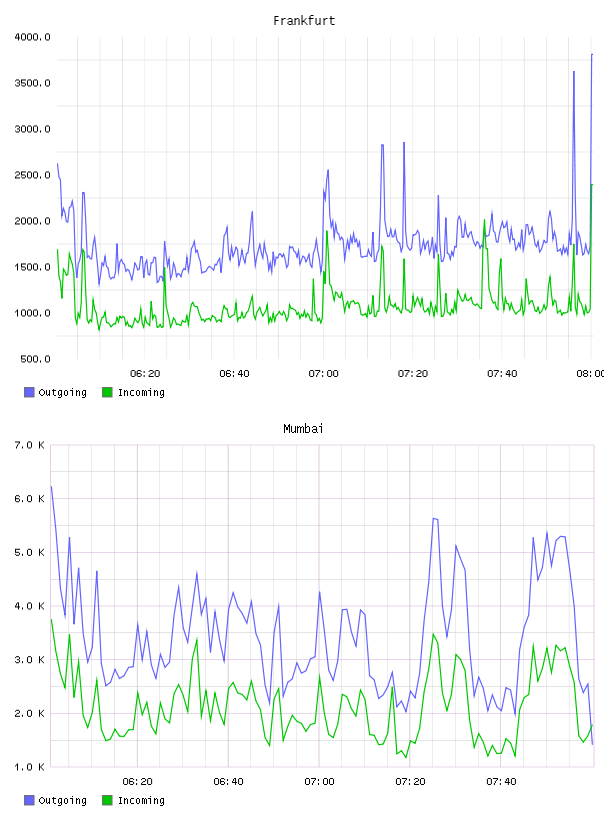Screen dimensions: 608x816
Task: Click the blue Outgoing swatch in Mumbai legend
Action: click(29, 800)
